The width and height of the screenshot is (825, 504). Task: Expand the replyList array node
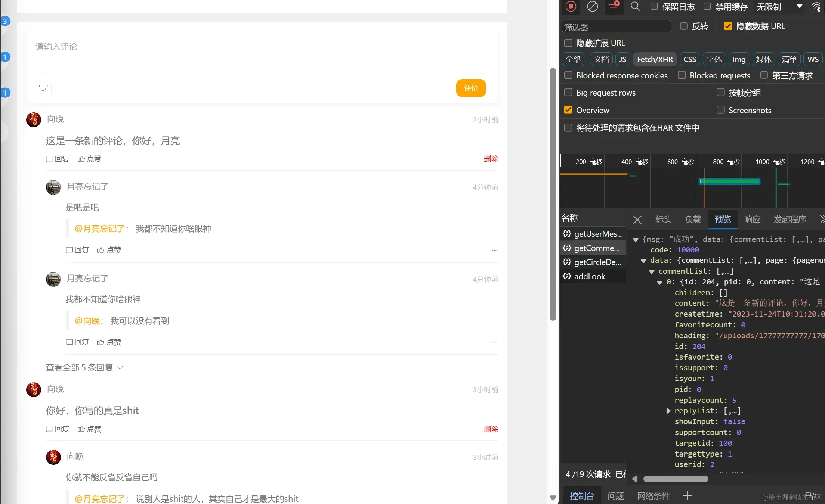click(668, 411)
